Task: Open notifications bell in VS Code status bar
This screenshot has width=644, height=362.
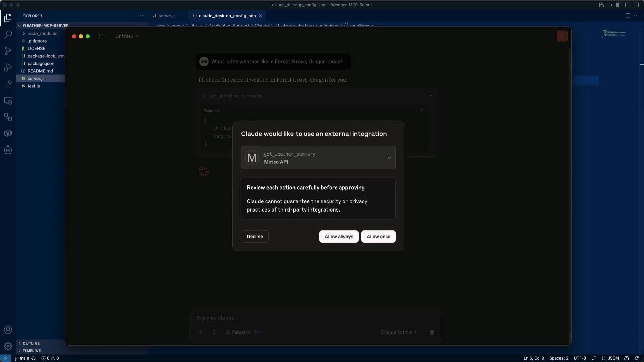Action: 637,358
